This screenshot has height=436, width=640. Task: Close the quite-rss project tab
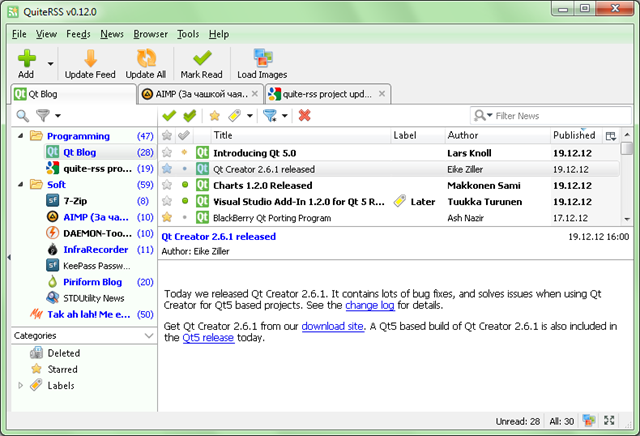click(x=382, y=94)
